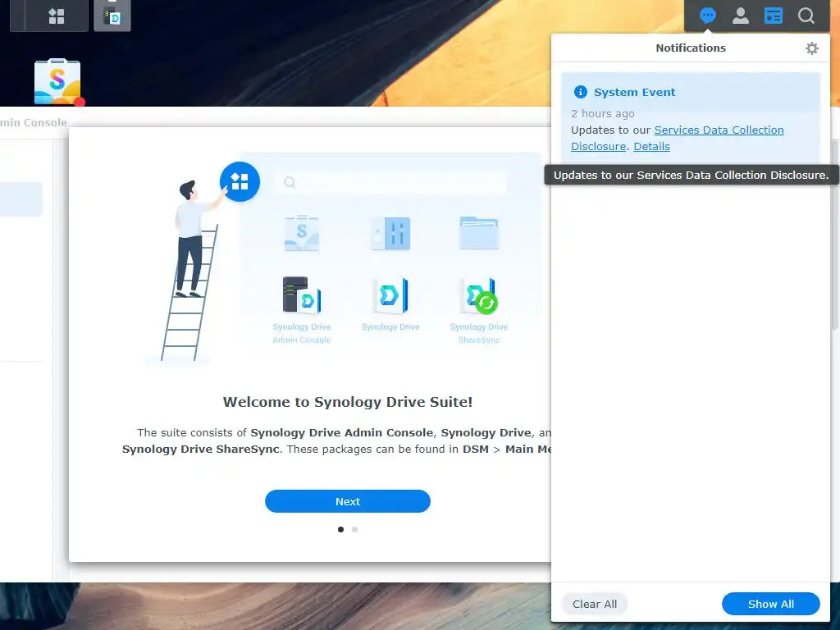The height and width of the screenshot is (630, 840).
Task: Open the user Options person icon
Action: click(x=741, y=16)
